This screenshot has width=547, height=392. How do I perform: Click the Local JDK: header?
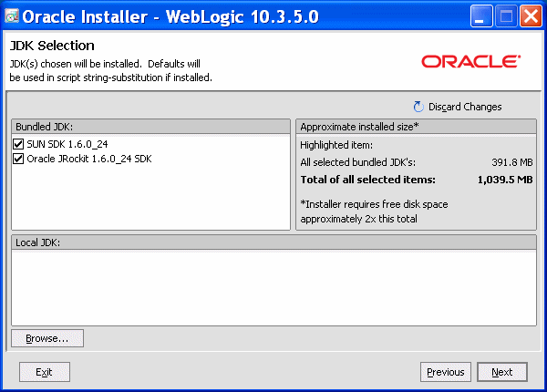(273, 242)
